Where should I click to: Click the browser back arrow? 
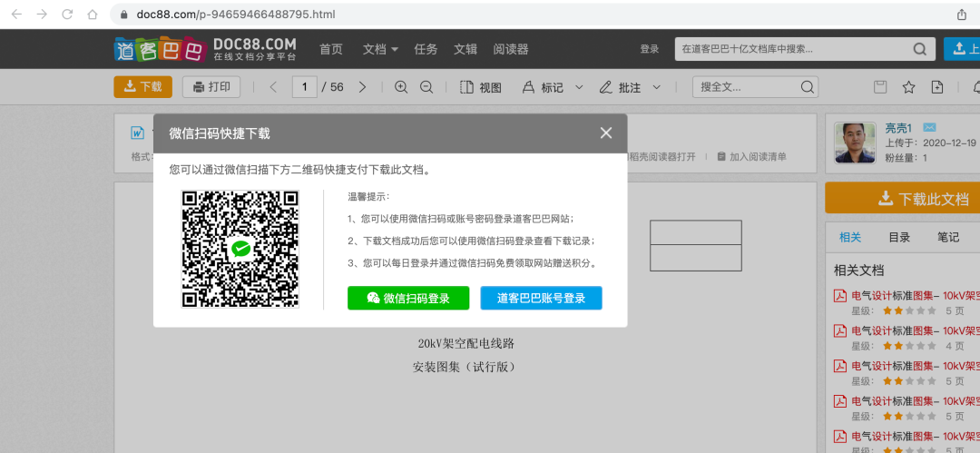click(17, 15)
